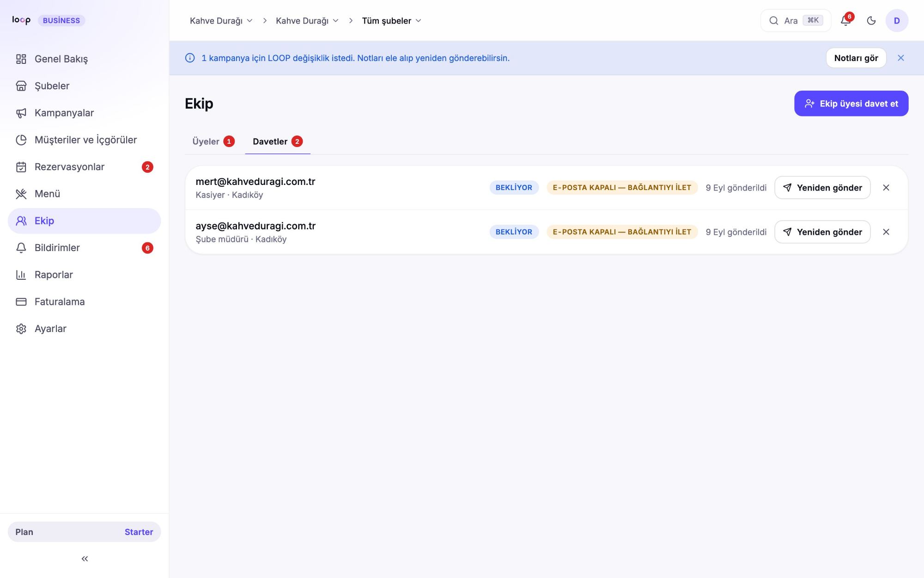This screenshot has width=924, height=578.
Task: Expand second Kahve Durağı breadcrumb dropdown
Action: pos(307,21)
